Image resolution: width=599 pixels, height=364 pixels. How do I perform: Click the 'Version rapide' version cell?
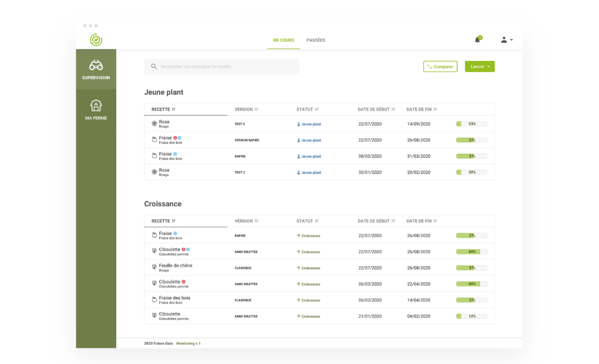(247, 140)
